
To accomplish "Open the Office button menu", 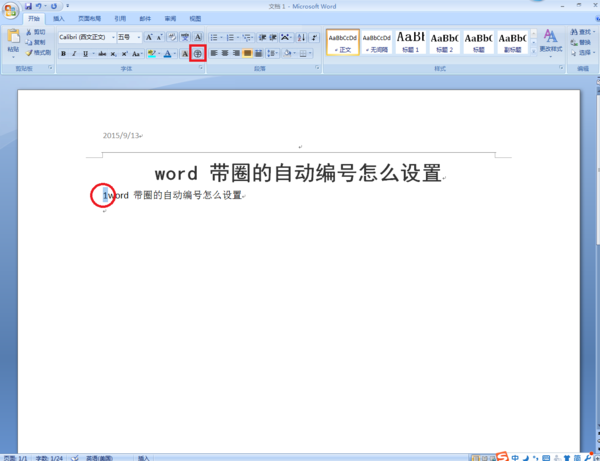I will (11, 10).
